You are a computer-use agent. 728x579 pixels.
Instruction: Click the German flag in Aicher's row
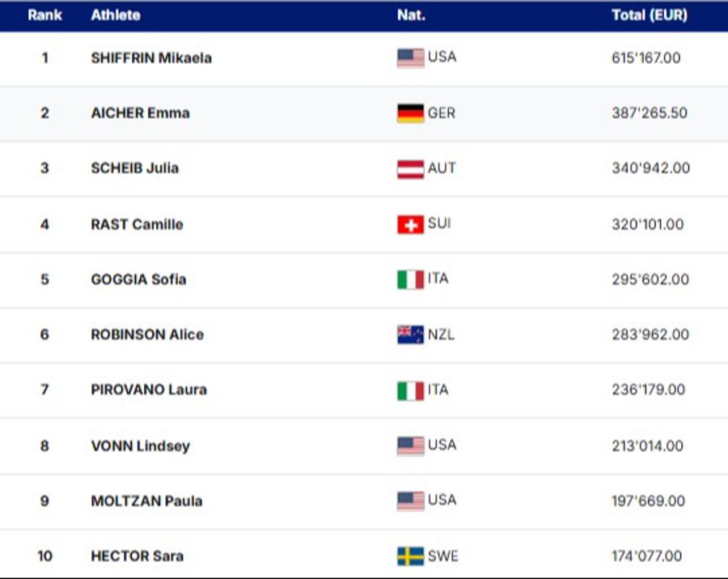click(x=410, y=113)
